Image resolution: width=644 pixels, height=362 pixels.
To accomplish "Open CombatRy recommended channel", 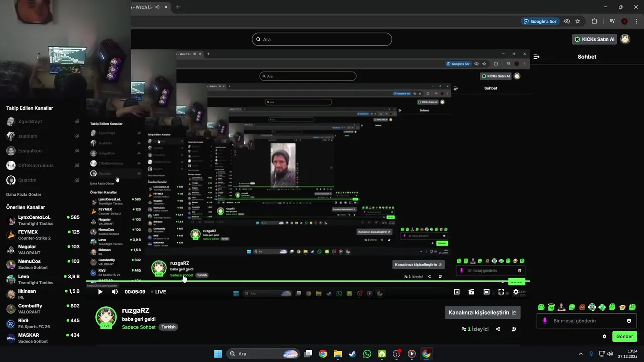I will pyautogui.click(x=43, y=309).
